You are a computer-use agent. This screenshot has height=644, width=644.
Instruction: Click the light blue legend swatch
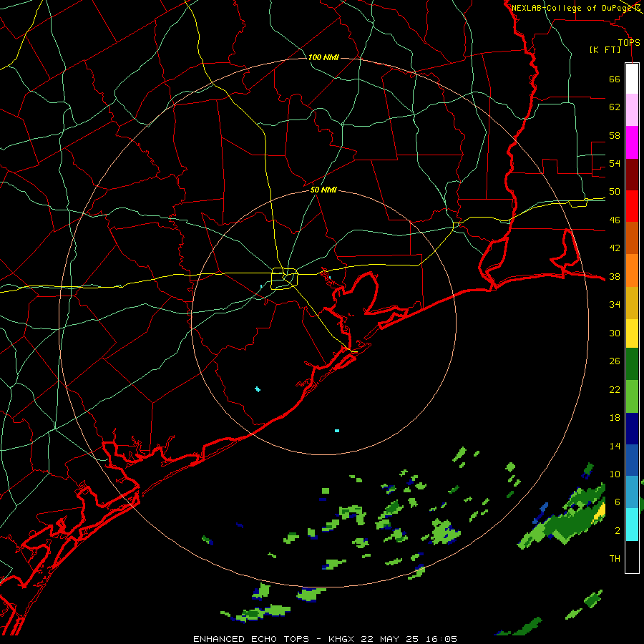(x=632, y=492)
